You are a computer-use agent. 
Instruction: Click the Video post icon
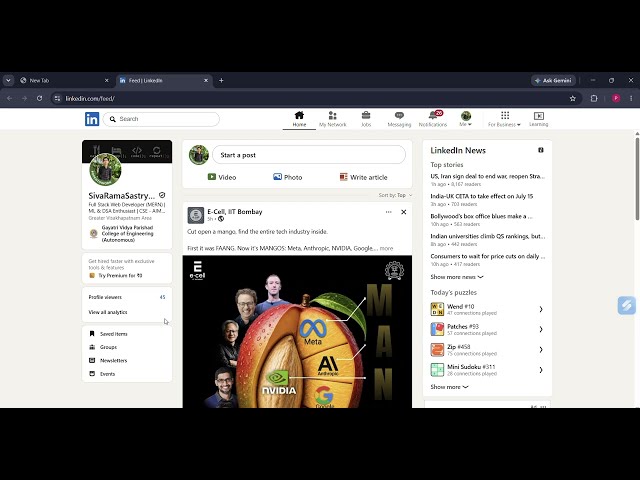[211, 177]
